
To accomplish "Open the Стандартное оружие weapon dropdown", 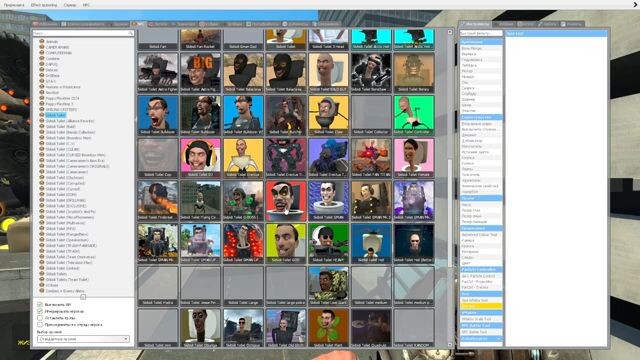I will [x=83, y=339].
